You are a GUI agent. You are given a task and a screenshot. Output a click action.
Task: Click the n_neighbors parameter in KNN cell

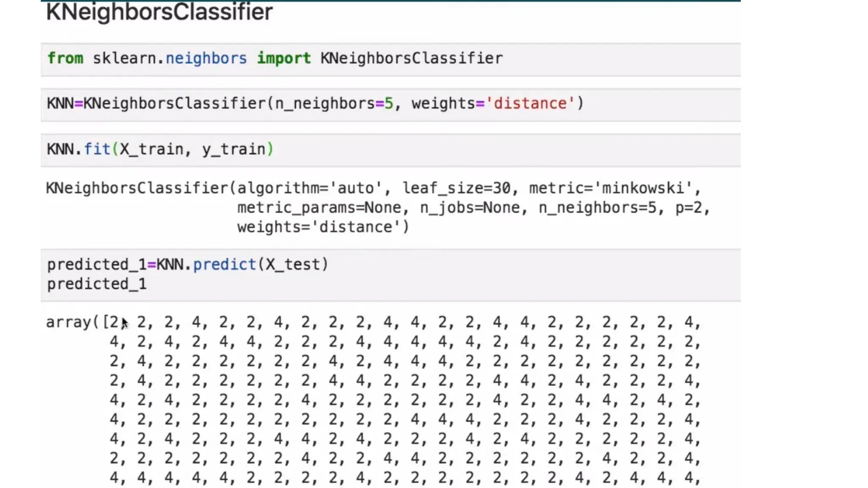[324, 103]
